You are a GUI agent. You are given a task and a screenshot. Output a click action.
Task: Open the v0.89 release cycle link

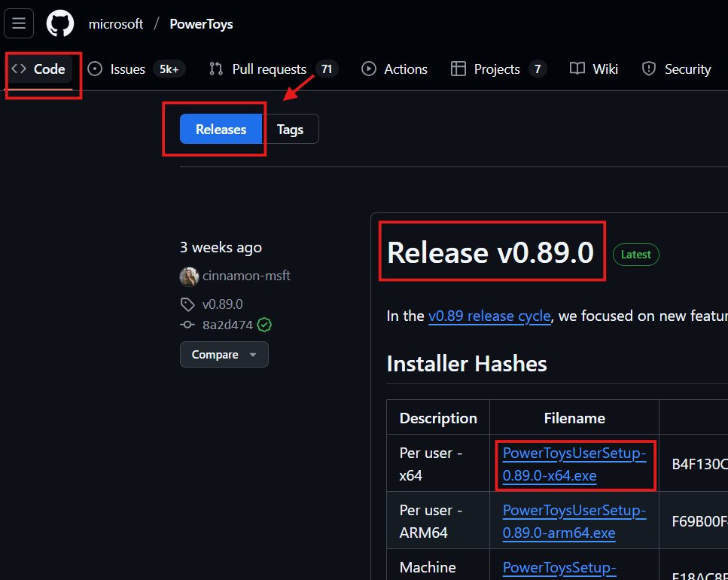(x=489, y=316)
